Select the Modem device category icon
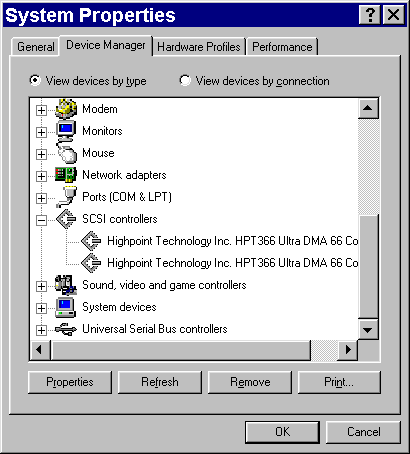This screenshot has width=410, height=454. point(66,109)
